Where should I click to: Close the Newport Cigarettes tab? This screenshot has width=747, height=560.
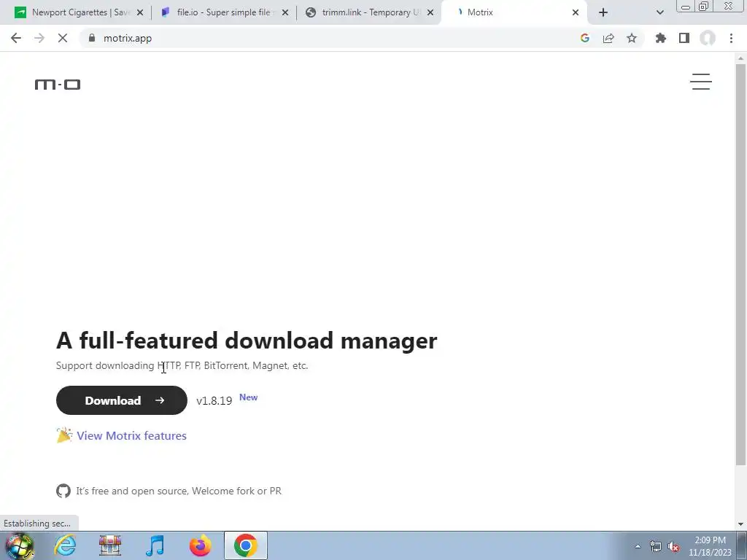[x=140, y=13]
